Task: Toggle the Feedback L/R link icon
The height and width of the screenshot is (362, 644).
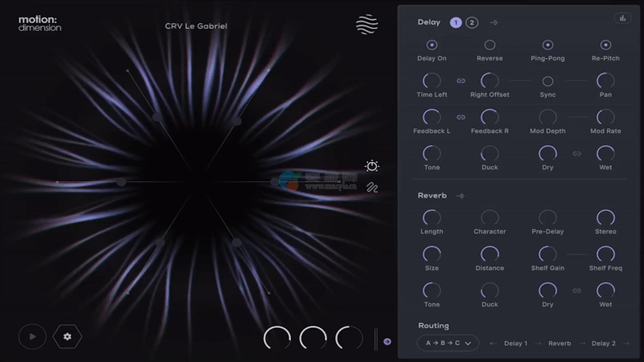Action: [x=461, y=117]
